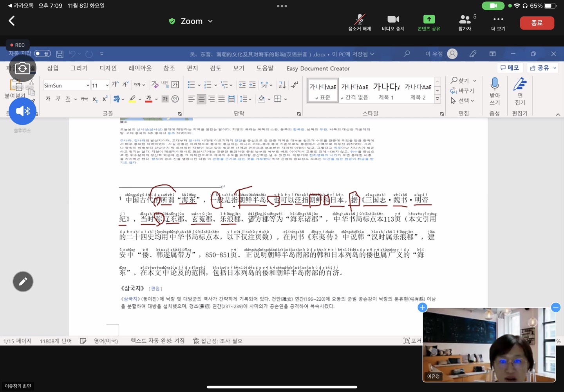Open the Zoom participants panel
Screen dimensions: 564x392
pyautogui.click(x=465, y=19)
